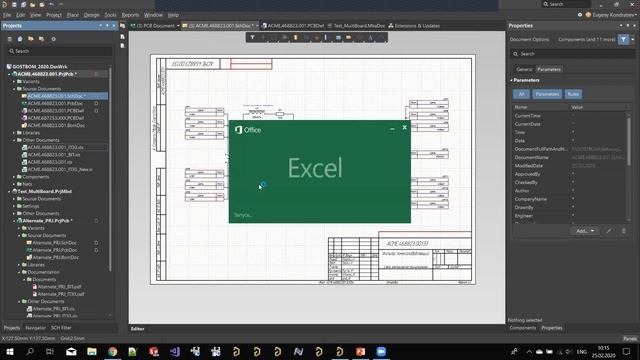This screenshot has height=360, width=640.
Task: Open Windows Start menu
Action: (x=10, y=351)
